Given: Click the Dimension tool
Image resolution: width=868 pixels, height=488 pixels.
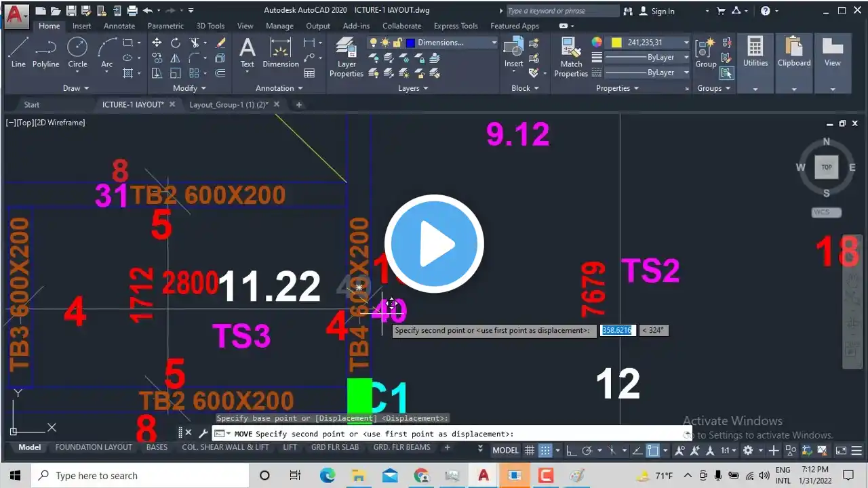Looking at the screenshot, I should [281, 52].
